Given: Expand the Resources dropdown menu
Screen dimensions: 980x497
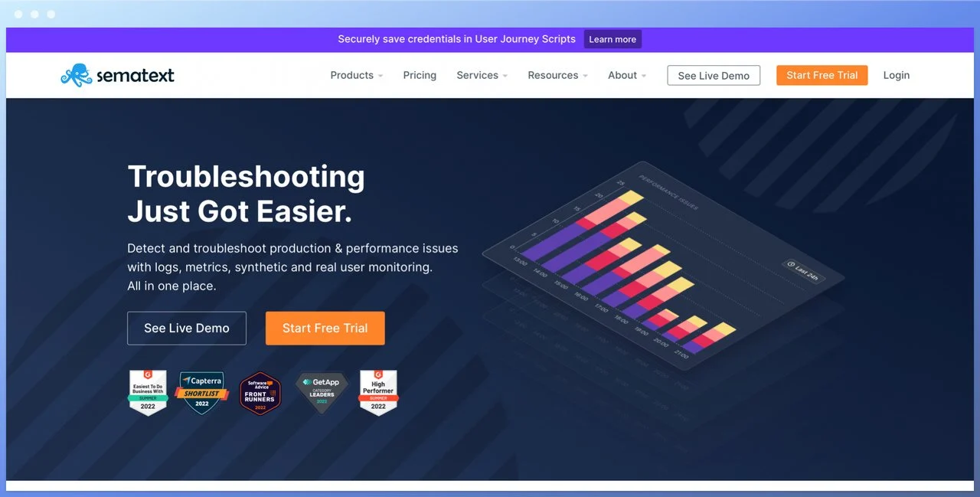Looking at the screenshot, I should click(557, 75).
